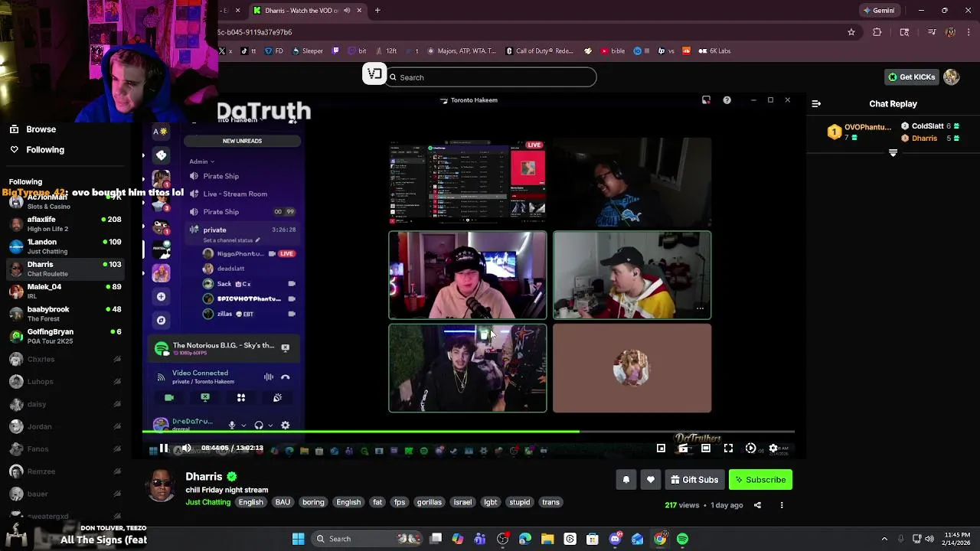Open the Sleeper bookmark
The height and width of the screenshot is (551, 980).
[x=306, y=51]
